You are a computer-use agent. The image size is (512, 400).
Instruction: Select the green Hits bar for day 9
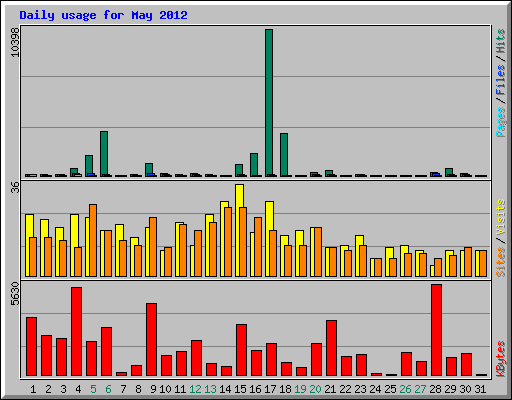click(x=149, y=170)
